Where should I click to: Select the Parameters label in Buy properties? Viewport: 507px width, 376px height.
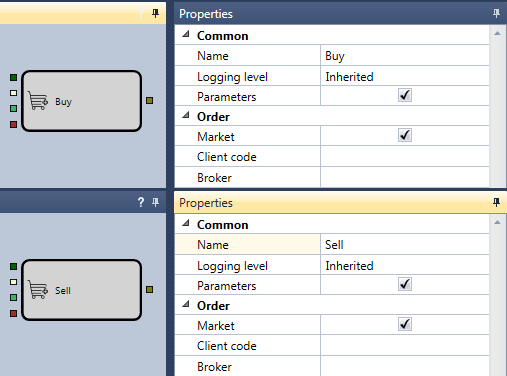point(227,97)
